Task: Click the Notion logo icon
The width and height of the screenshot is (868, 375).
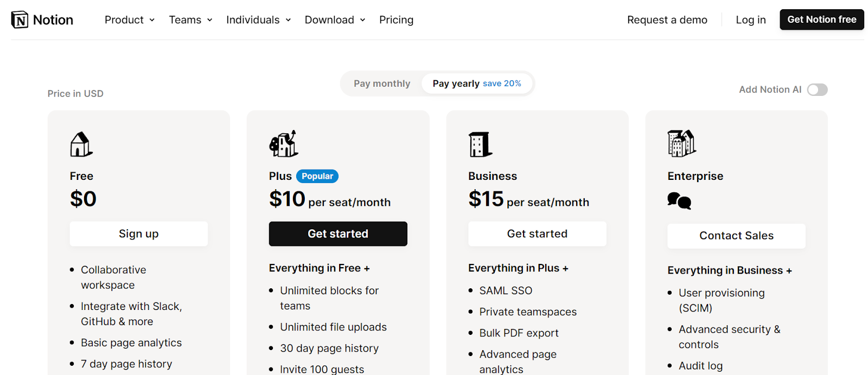Action: pyautogui.click(x=20, y=20)
